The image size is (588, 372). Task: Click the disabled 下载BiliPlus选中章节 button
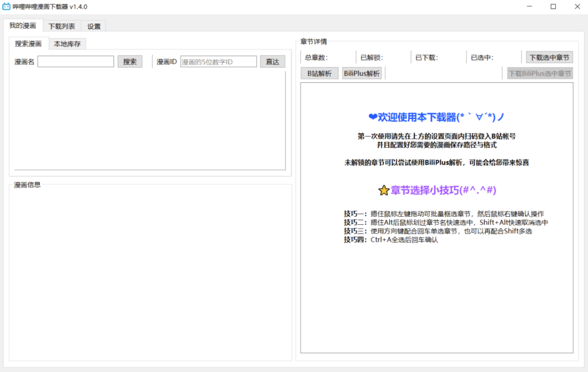[x=539, y=73]
